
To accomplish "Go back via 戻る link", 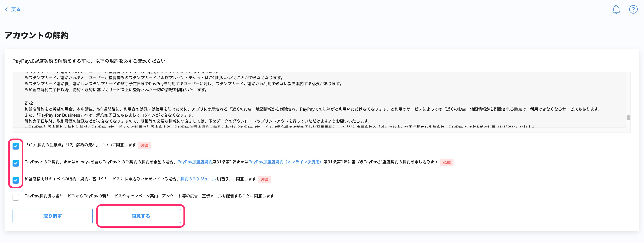I will pos(16,10).
